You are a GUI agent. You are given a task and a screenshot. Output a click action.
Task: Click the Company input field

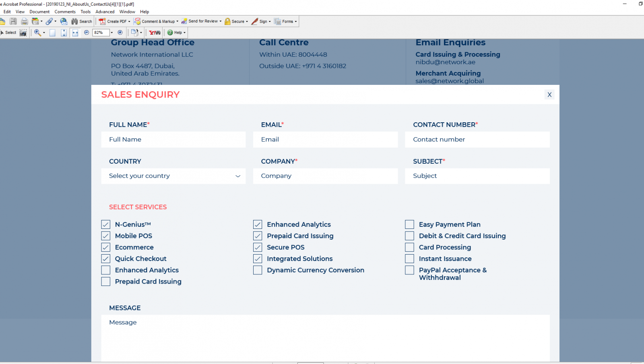(x=325, y=176)
